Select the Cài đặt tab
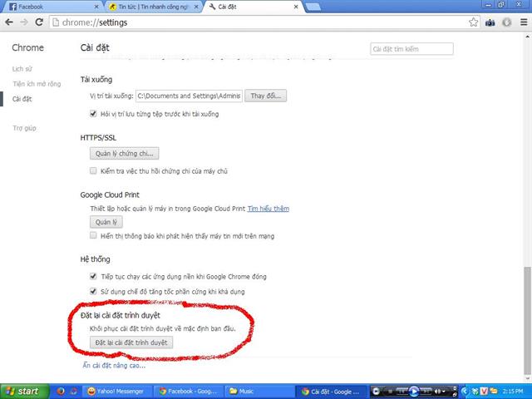This screenshot has height=399, width=532. [x=253, y=7]
